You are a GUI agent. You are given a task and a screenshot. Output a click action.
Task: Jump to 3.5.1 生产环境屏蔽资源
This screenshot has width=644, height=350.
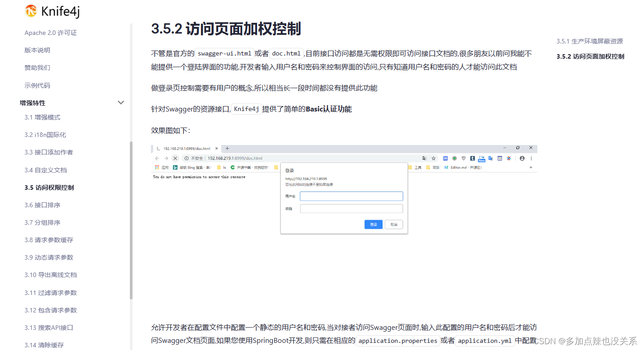[x=590, y=41]
